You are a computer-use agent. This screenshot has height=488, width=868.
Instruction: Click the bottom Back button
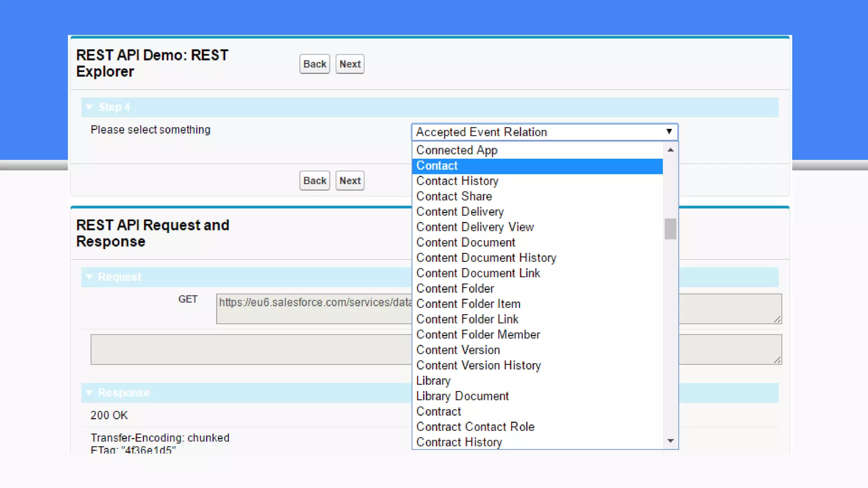click(x=314, y=181)
